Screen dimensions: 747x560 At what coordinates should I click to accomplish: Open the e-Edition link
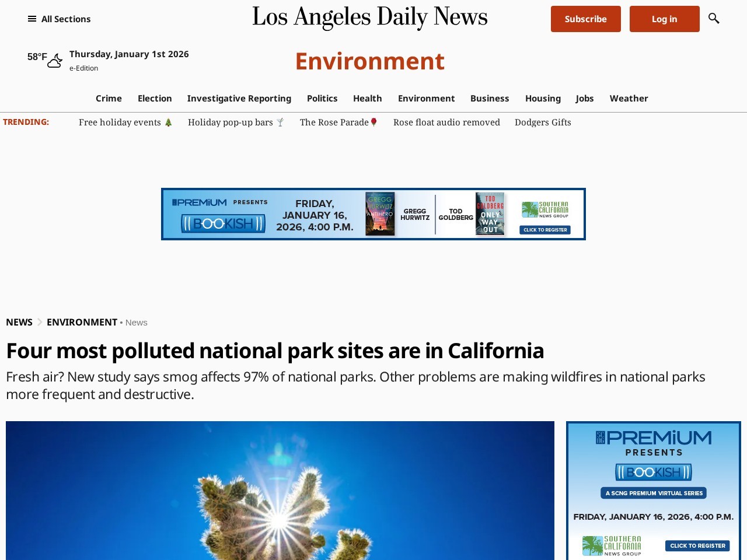(x=83, y=68)
